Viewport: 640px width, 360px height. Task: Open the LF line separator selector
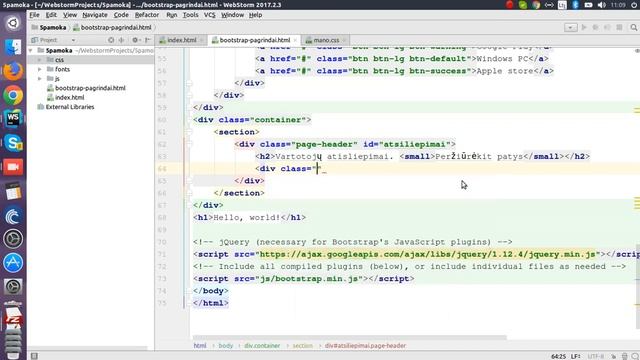click(x=576, y=356)
